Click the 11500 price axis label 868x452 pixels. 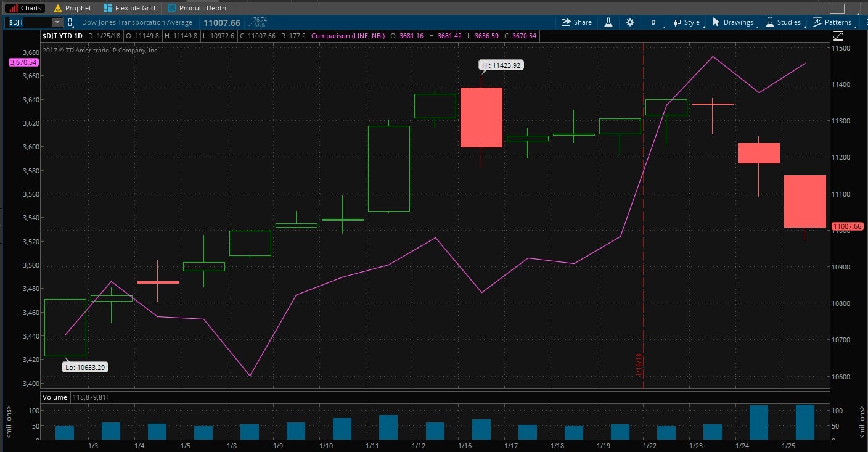pyautogui.click(x=842, y=48)
